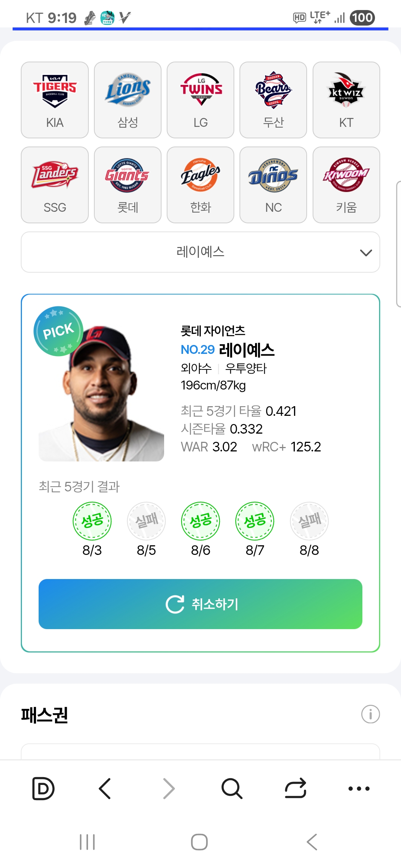This screenshot has width=401, height=868.
Task: Tap the 8/3 성공 result badge
Action: (x=92, y=521)
